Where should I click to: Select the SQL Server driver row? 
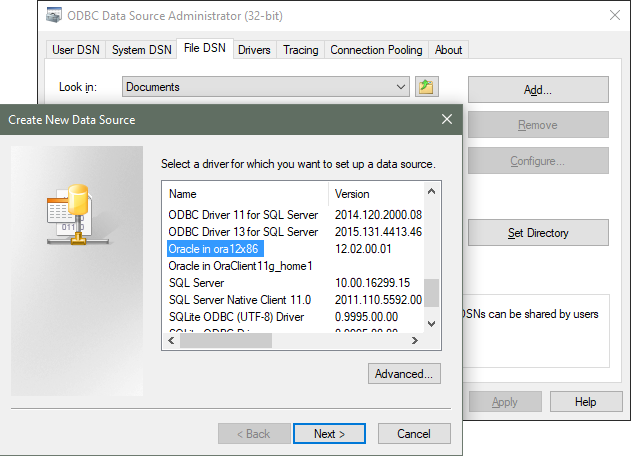[x=196, y=283]
